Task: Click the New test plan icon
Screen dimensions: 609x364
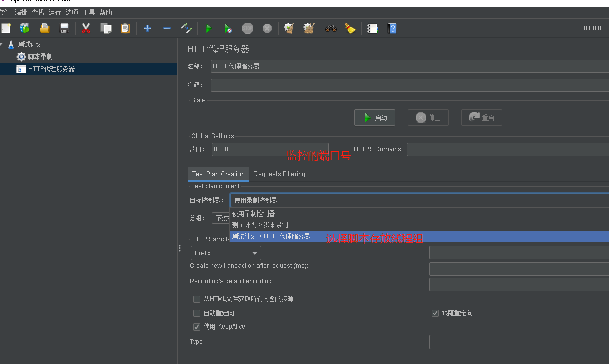Action: click(x=6, y=28)
